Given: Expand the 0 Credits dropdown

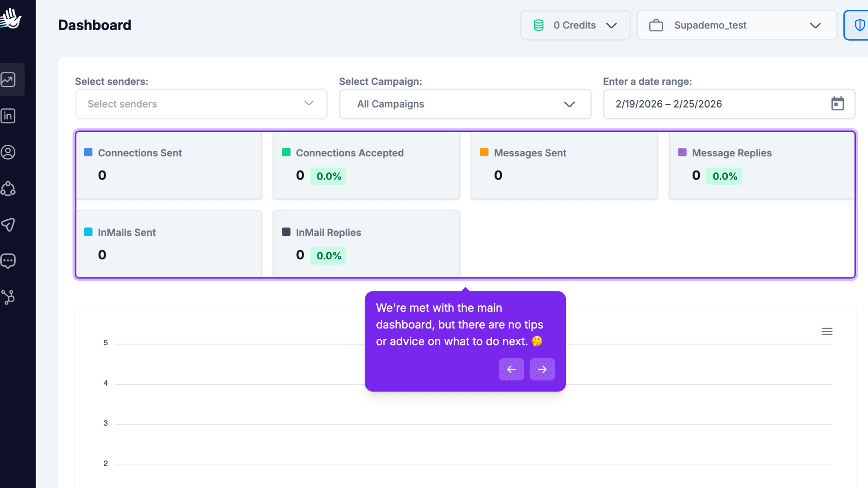Looking at the screenshot, I should 575,25.
